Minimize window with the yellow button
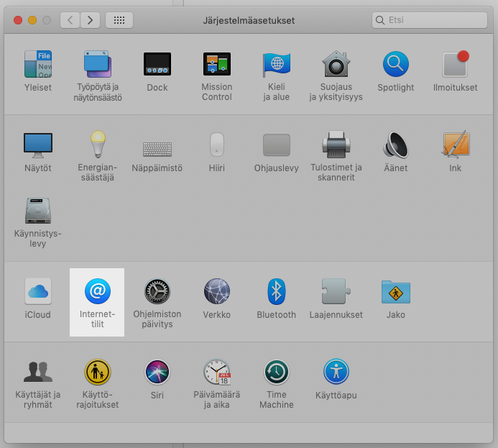Screen dimensions: 498x448 point(32,20)
